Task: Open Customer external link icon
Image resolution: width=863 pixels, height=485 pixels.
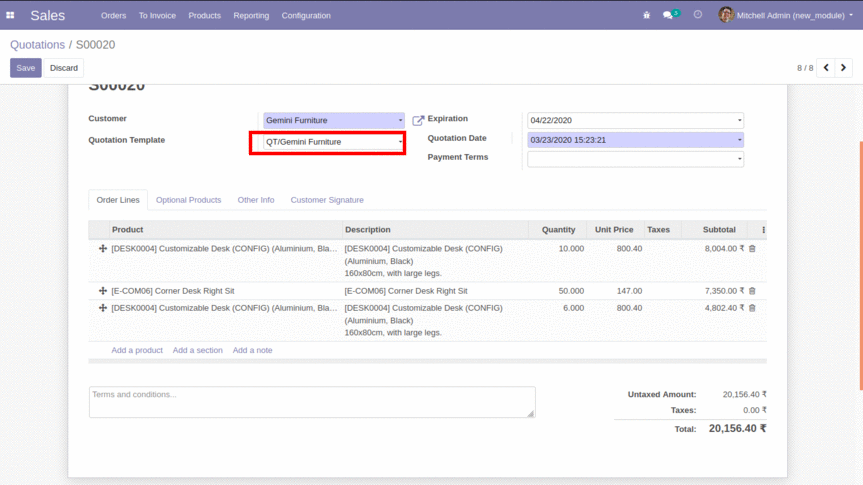Action: [x=418, y=121]
